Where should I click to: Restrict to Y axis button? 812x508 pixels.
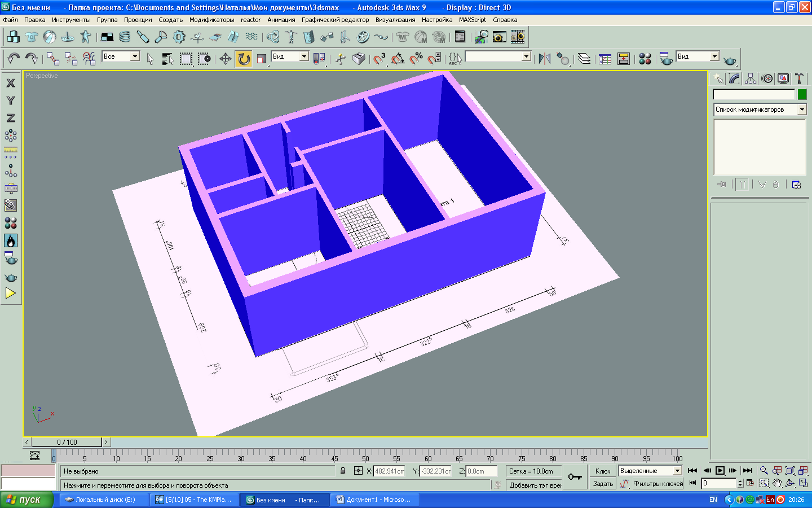click(x=11, y=100)
